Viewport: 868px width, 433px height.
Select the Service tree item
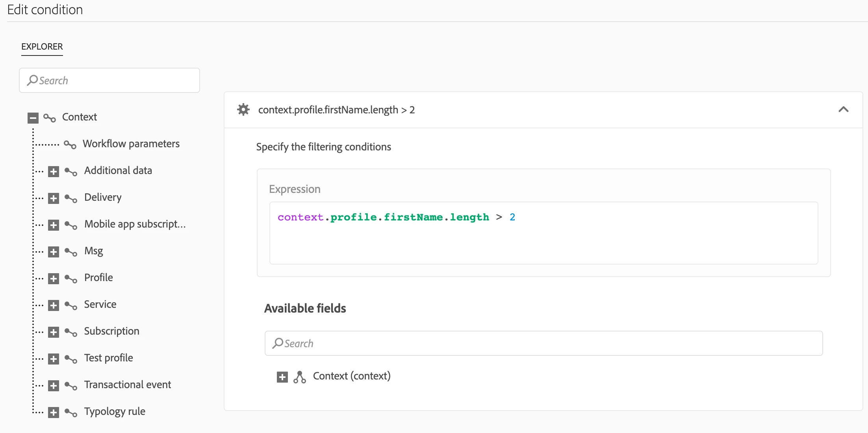pyautogui.click(x=100, y=304)
